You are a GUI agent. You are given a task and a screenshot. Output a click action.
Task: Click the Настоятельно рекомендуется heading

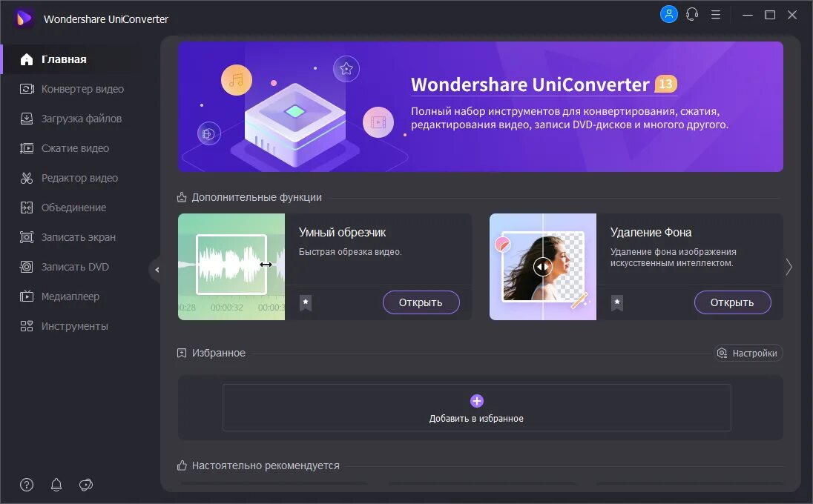[266, 465]
